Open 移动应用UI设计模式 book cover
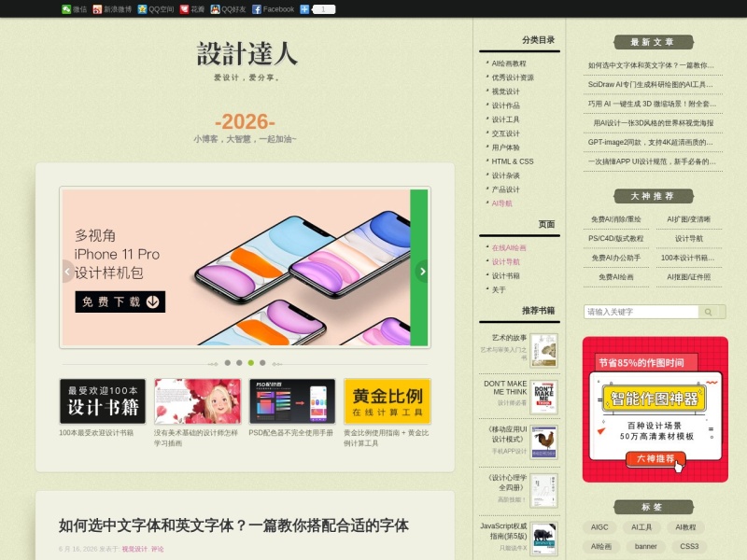The width and height of the screenshot is (747, 560). coord(544,442)
